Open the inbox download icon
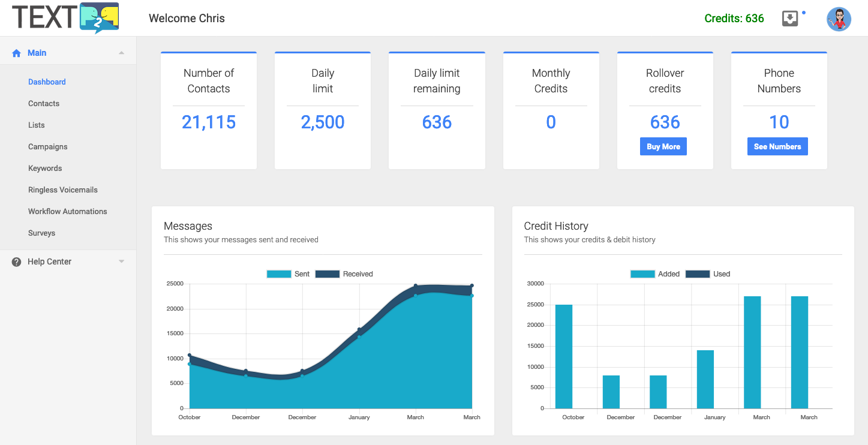Viewport: 868px width, 445px height. (x=790, y=19)
